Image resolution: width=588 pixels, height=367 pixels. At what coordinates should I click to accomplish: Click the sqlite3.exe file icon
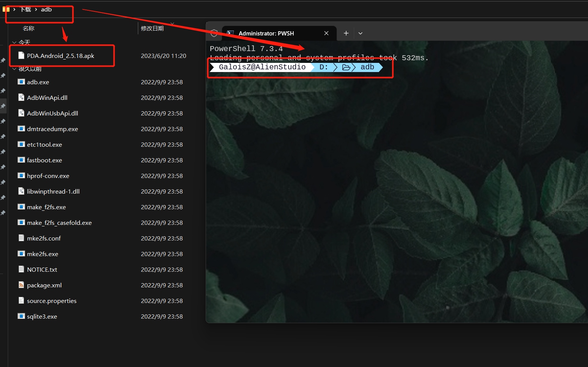(21, 316)
